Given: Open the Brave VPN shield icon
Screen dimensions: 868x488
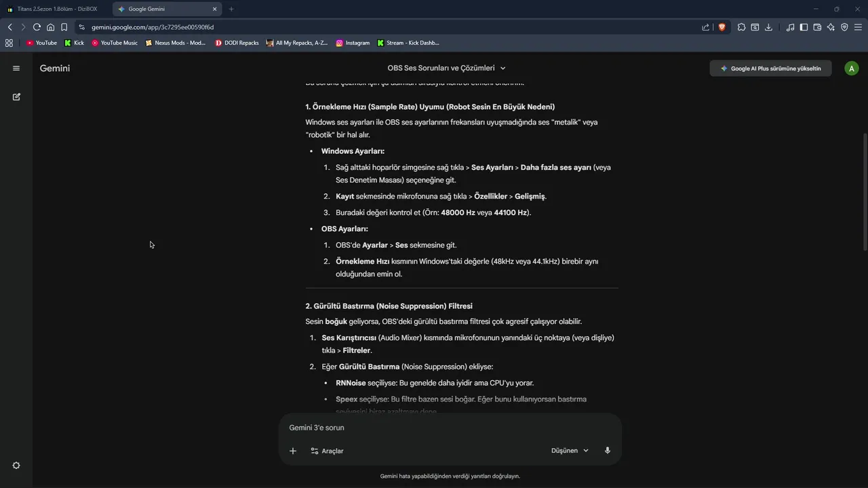Looking at the screenshot, I should 844,27.
